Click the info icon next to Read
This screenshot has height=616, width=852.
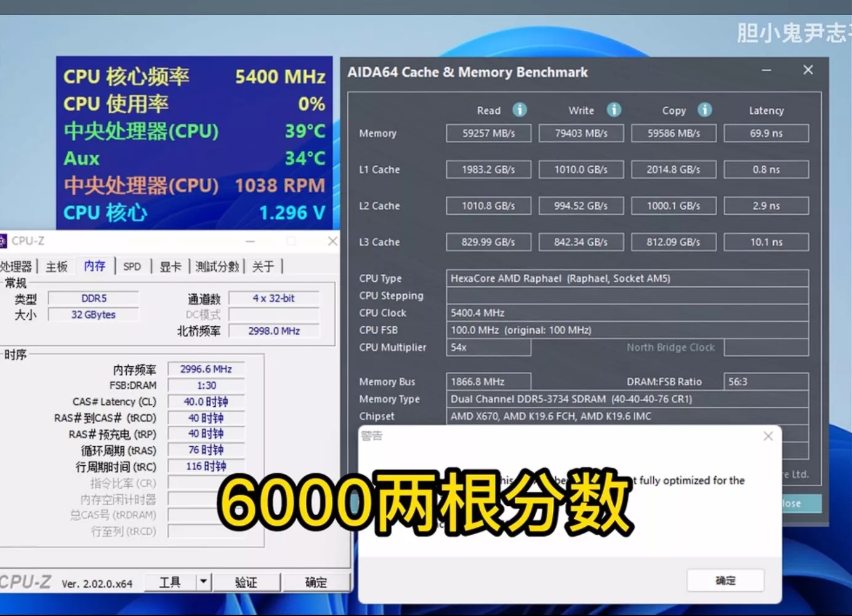pyautogui.click(x=520, y=110)
